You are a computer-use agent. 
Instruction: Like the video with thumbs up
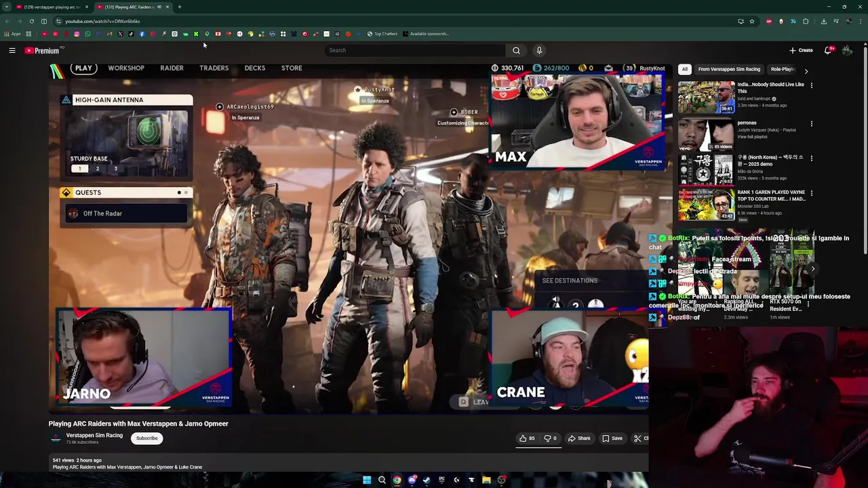[527, 439]
